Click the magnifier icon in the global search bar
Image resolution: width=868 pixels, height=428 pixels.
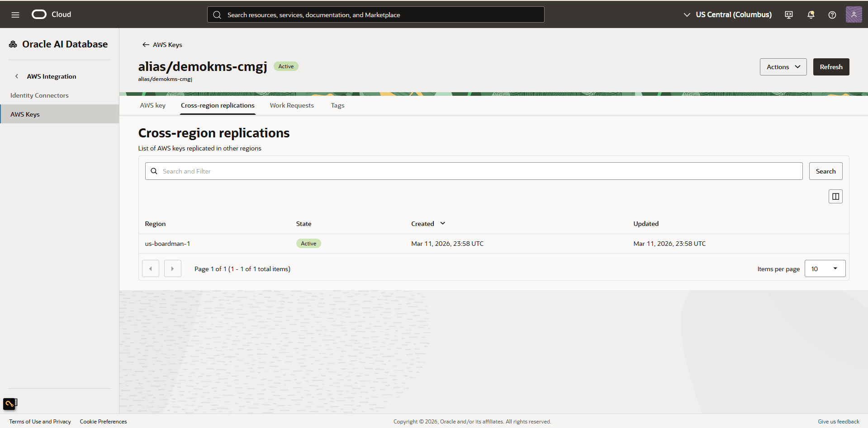pos(217,14)
